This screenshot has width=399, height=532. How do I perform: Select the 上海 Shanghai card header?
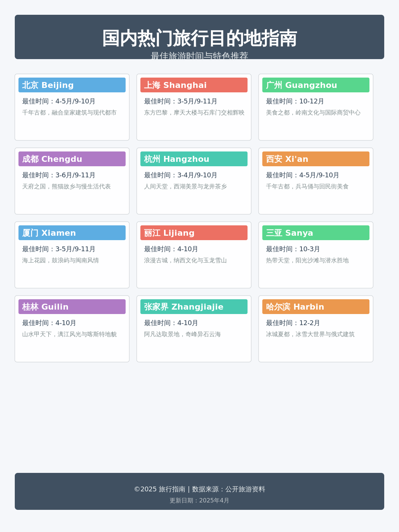point(194,85)
